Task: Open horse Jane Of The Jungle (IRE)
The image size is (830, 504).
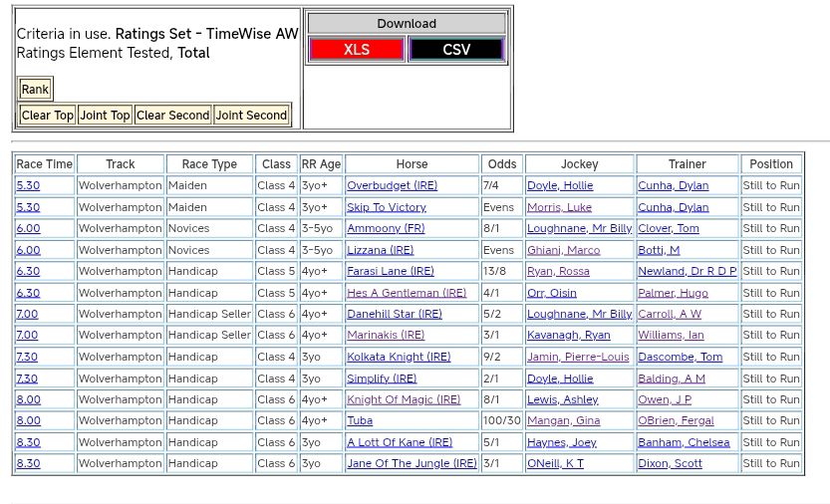Action: tap(412, 463)
